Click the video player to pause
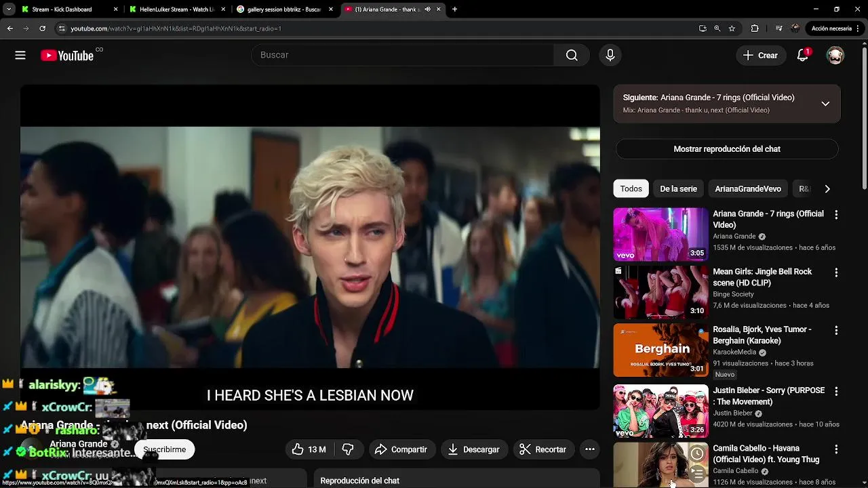Image resolution: width=868 pixels, height=488 pixels. pos(310,247)
